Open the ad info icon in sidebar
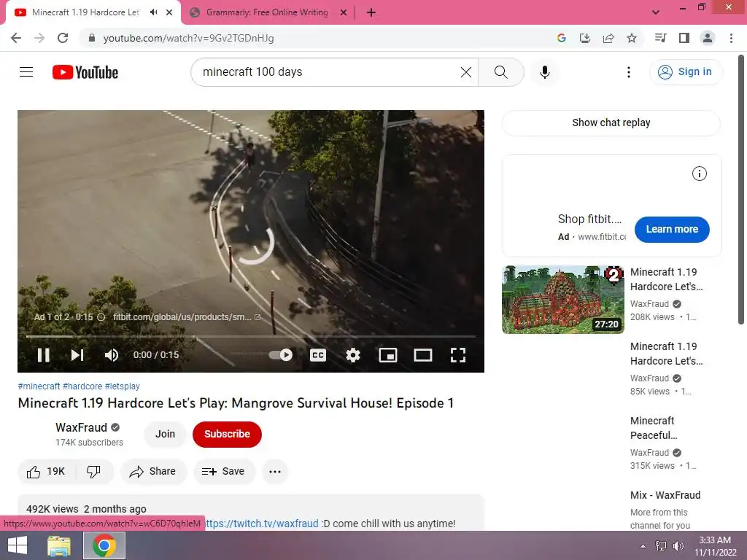This screenshot has height=560, width=747. [699, 174]
